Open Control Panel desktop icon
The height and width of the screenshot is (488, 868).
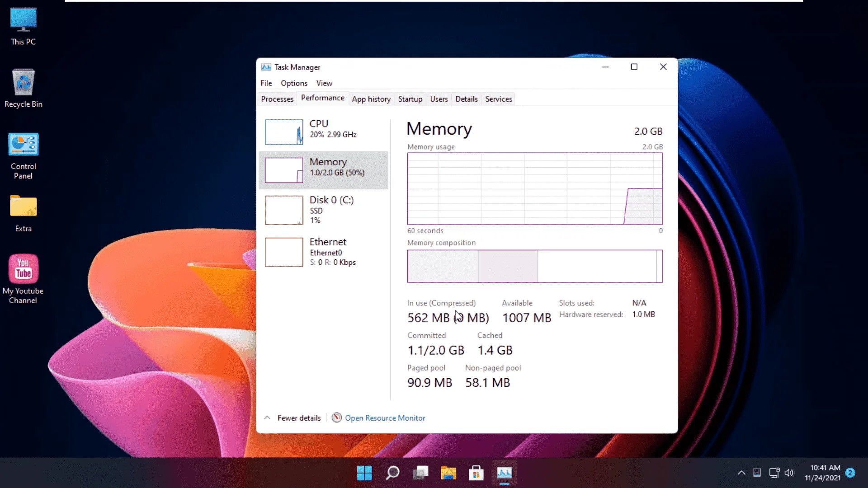click(23, 156)
